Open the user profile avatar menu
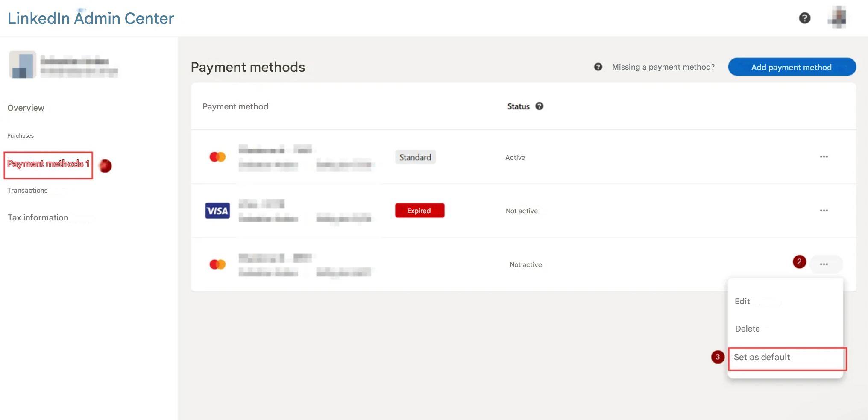 (838, 18)
